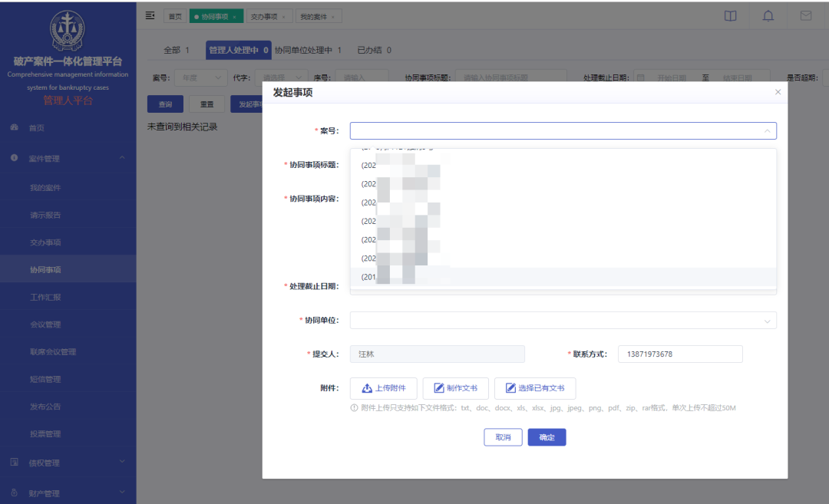
Task: Click the 取消 cancel button
Action: click(503, 437)
